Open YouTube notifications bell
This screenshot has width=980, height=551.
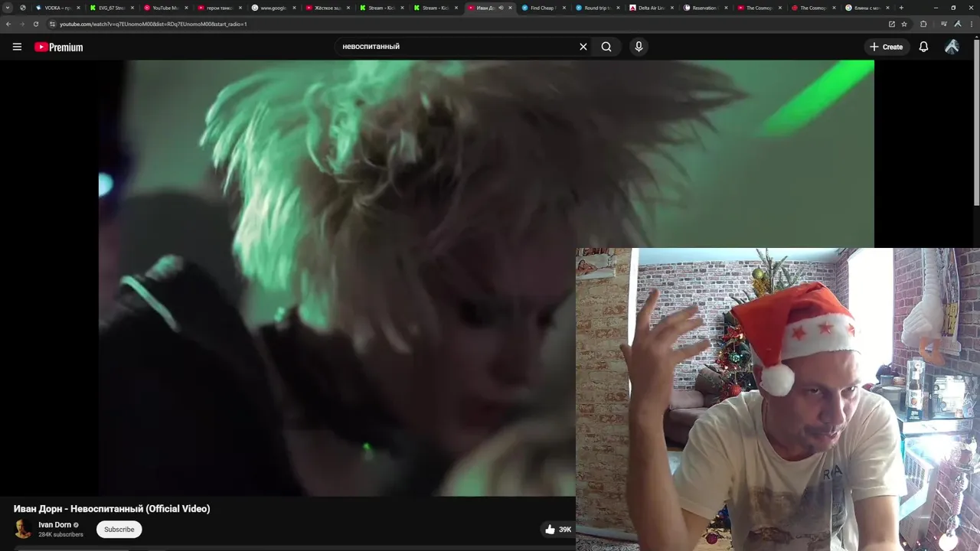click(x=923, y=47)
